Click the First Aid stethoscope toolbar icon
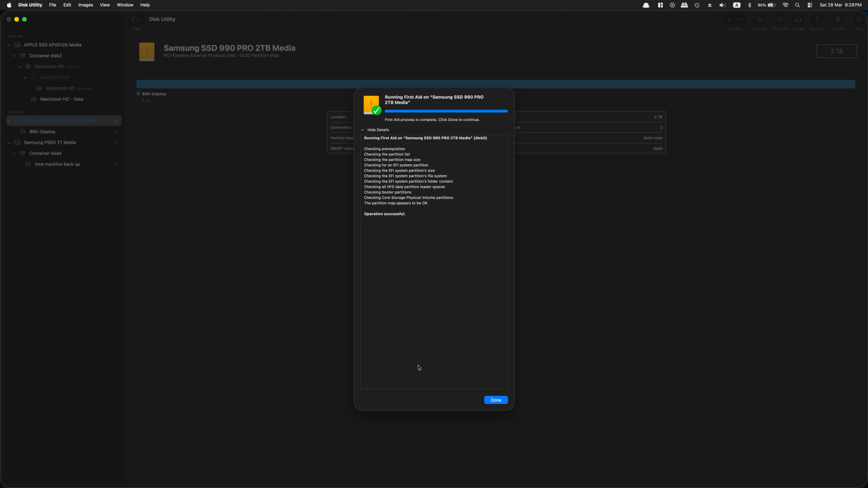The image size is (868, 488). click(759, 20)
